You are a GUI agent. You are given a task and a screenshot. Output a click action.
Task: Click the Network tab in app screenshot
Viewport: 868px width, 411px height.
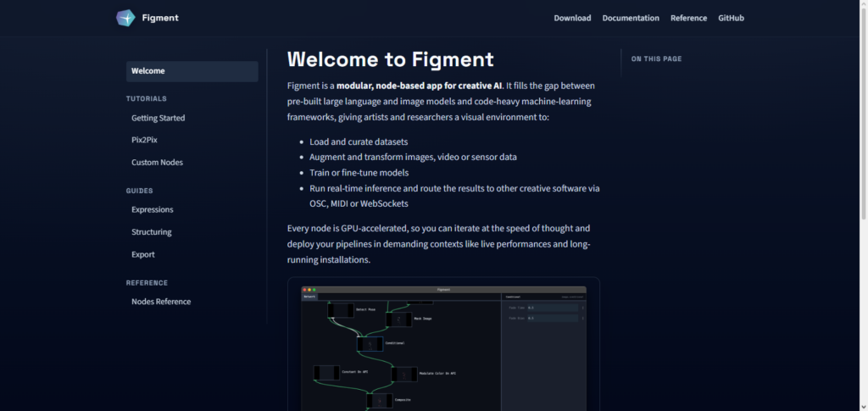tap(309, 297)
